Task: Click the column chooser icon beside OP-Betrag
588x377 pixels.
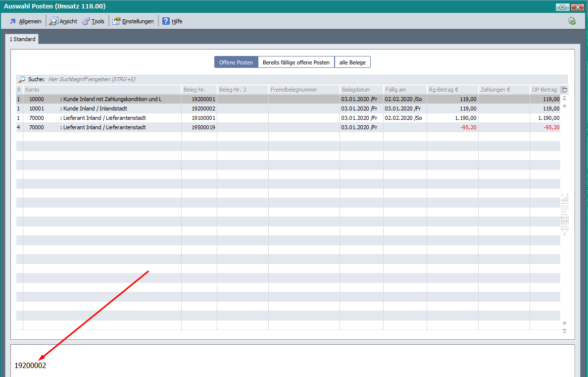Action: point(564,90)
